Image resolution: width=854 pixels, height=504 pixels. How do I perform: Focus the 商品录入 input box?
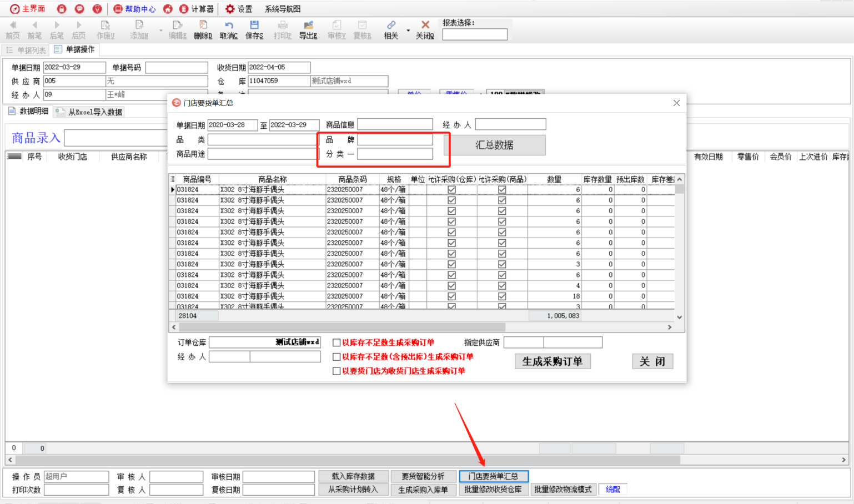coord(117,138)
